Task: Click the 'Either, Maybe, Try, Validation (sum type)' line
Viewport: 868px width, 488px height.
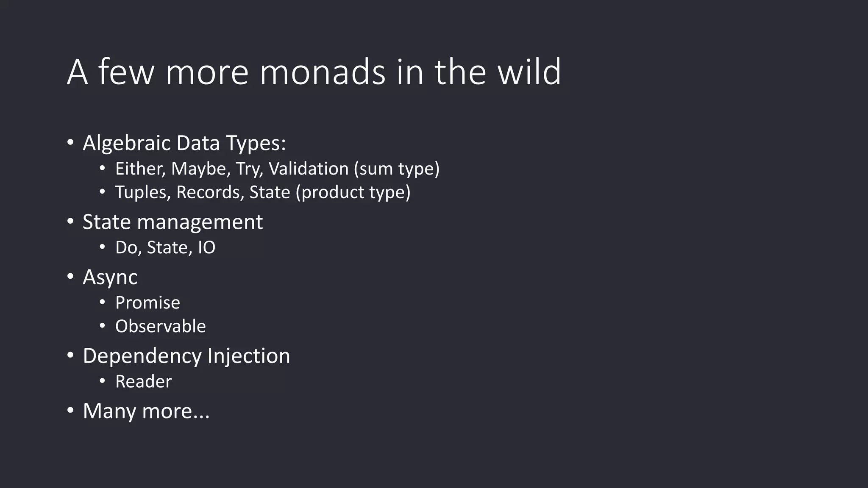Action: pos(278,169)
